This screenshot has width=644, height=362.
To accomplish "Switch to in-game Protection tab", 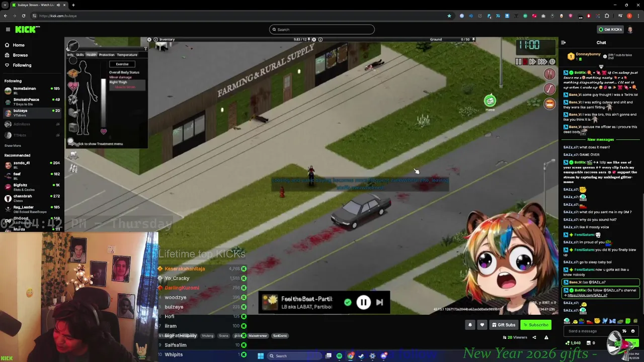I will pos(107,55).
